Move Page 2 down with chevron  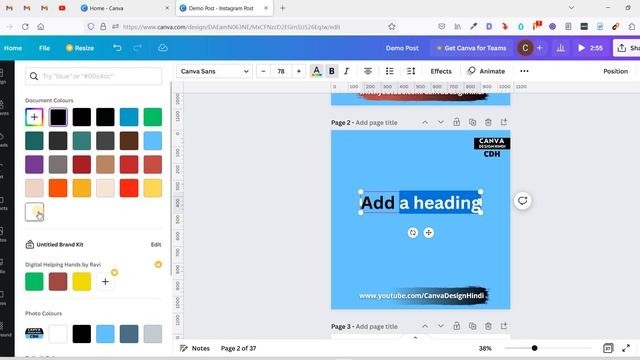tap(440, 122)
